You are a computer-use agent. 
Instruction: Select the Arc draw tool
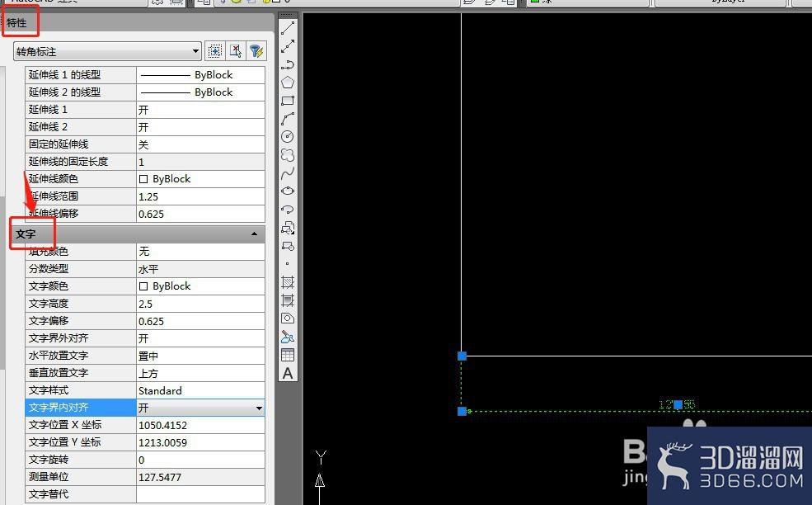[x=288, y=119]
